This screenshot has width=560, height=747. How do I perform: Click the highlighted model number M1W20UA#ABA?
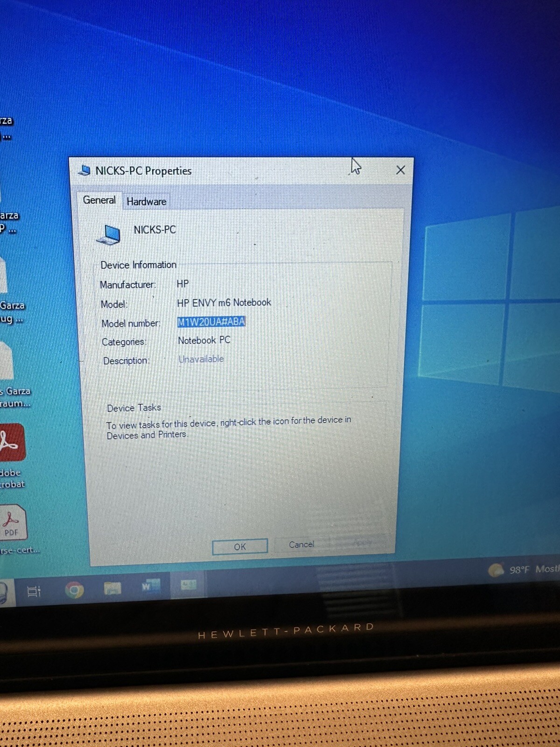click(211, 322)
